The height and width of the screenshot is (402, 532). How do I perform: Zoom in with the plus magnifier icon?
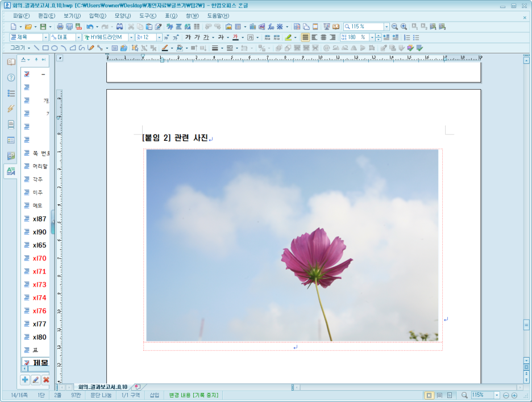[404, 27]
